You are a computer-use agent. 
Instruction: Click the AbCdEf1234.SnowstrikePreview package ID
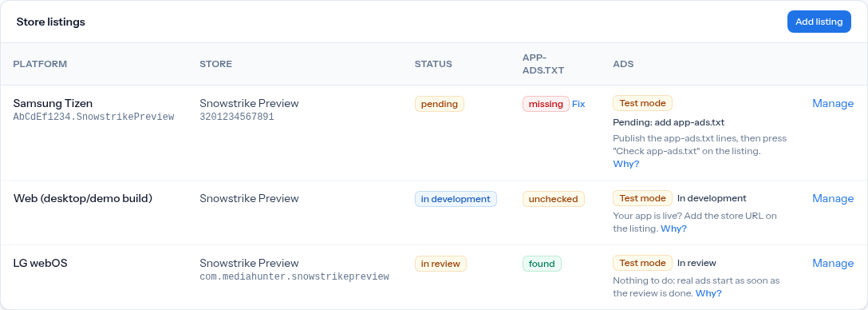click(93, 117)
